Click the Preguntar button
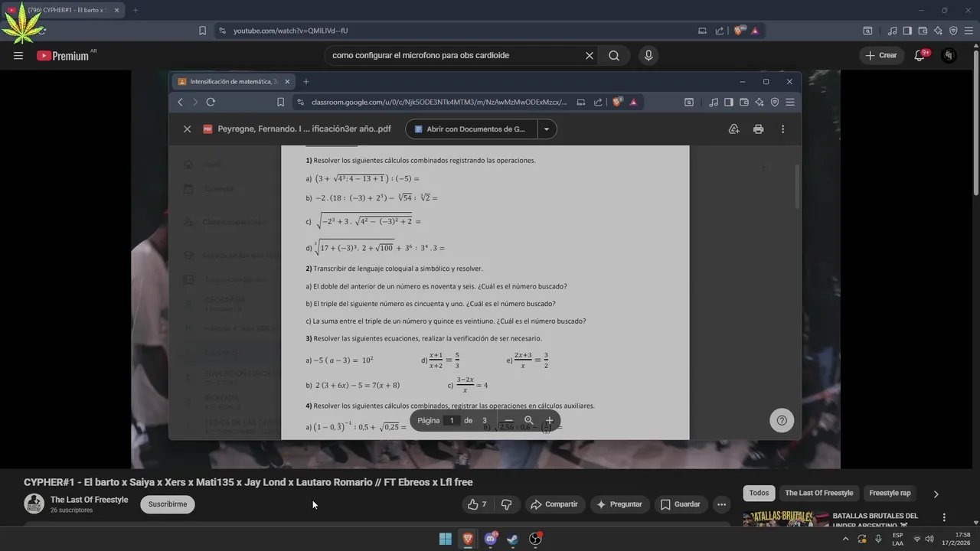980x551 pixels. tap(619, 504)
